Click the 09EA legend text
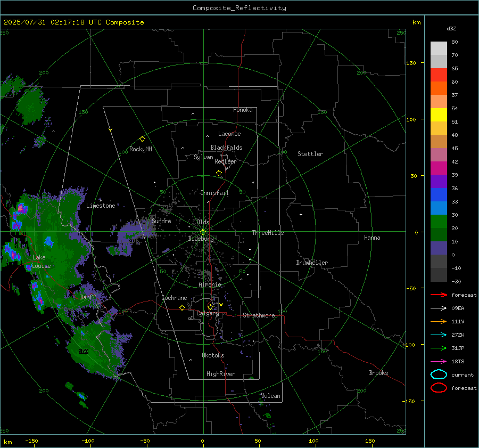Screen dimensions: 479x448 pos(458,308)
